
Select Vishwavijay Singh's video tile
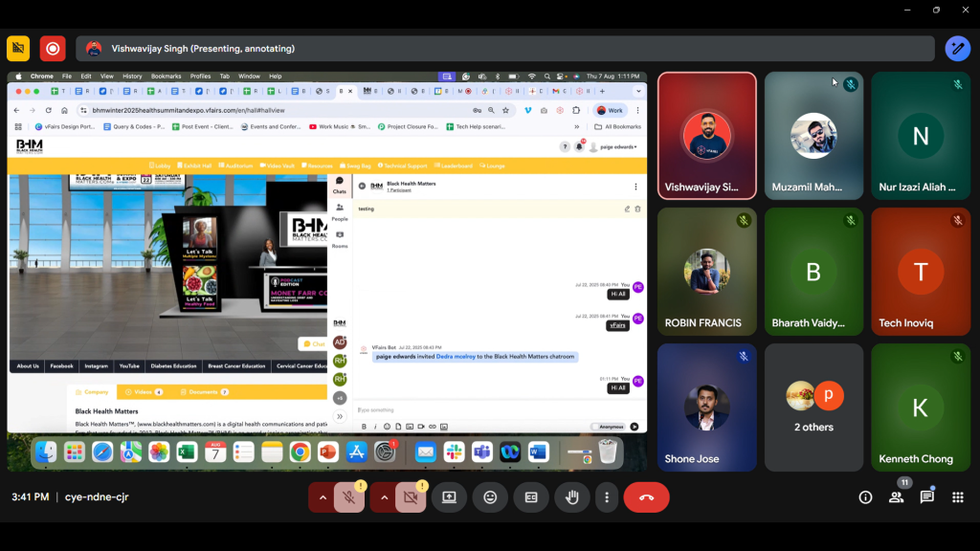coord(707,136)
